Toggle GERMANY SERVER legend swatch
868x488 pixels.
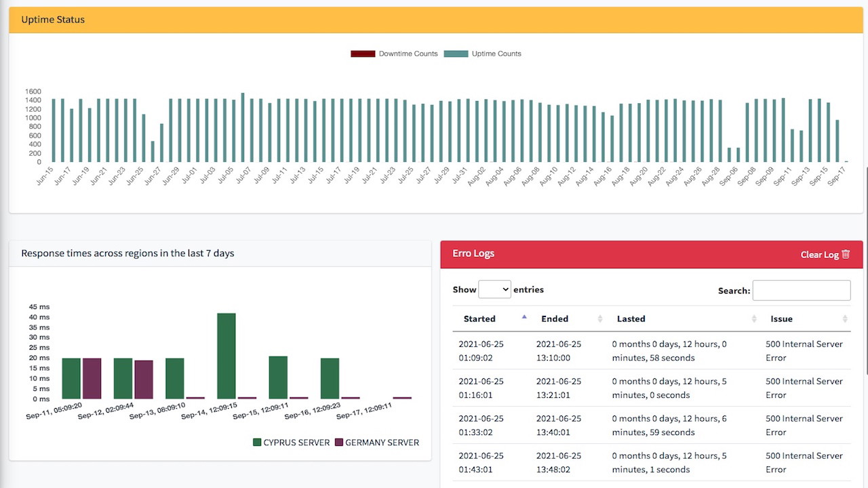[339, 443]
